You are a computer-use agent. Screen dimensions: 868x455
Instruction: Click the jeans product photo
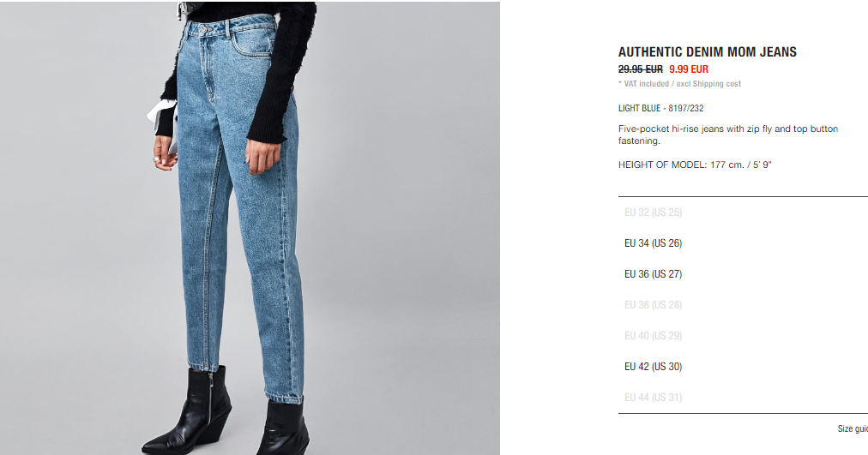click(250, 228)
